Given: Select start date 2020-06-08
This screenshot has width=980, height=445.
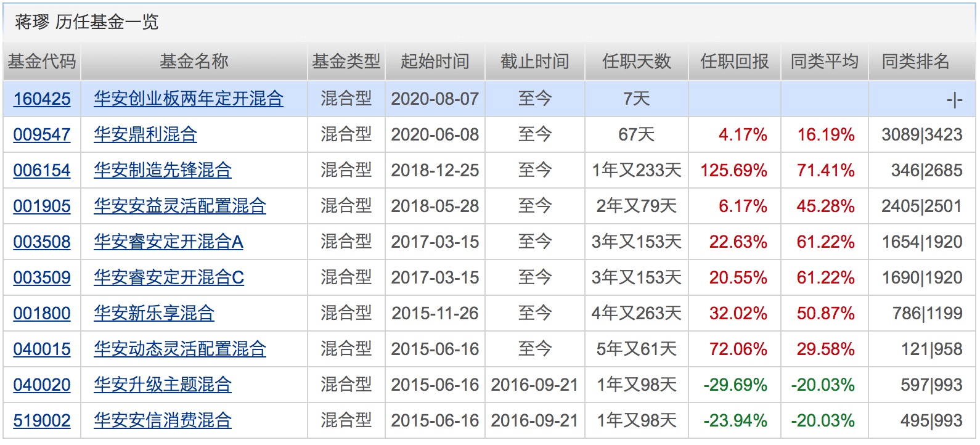Looking at the screenshot, I should point(435,134).
